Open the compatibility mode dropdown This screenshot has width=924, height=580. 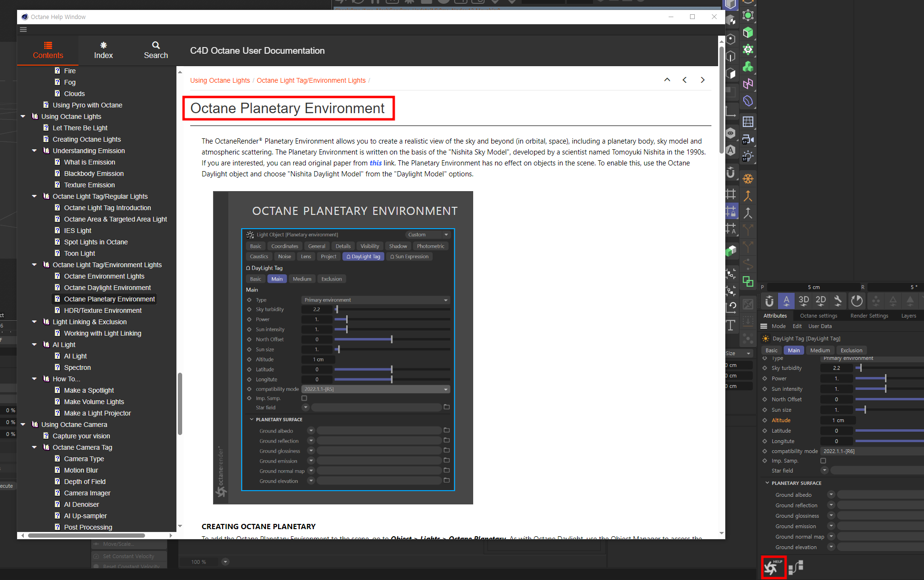pyautogui.click(x=872, y=451)
